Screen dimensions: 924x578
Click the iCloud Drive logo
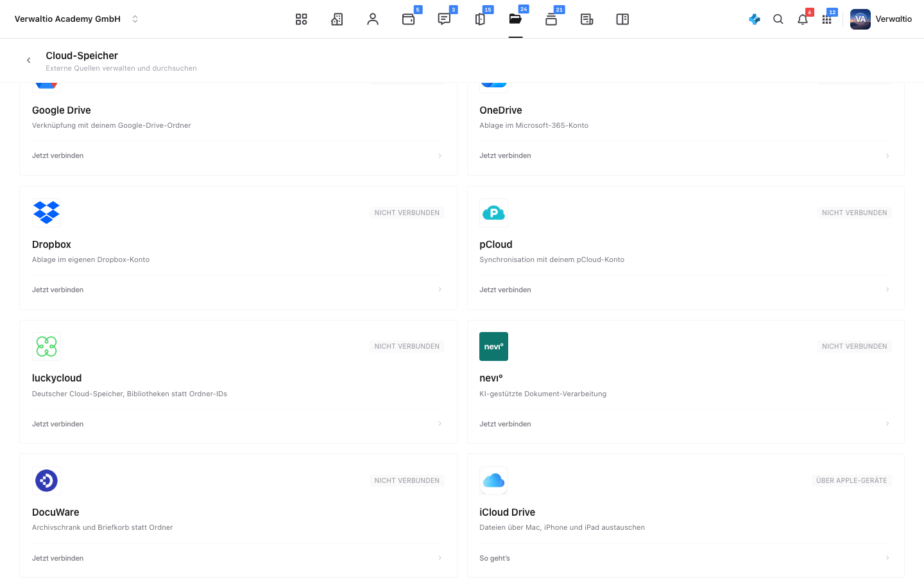(493, 480)
